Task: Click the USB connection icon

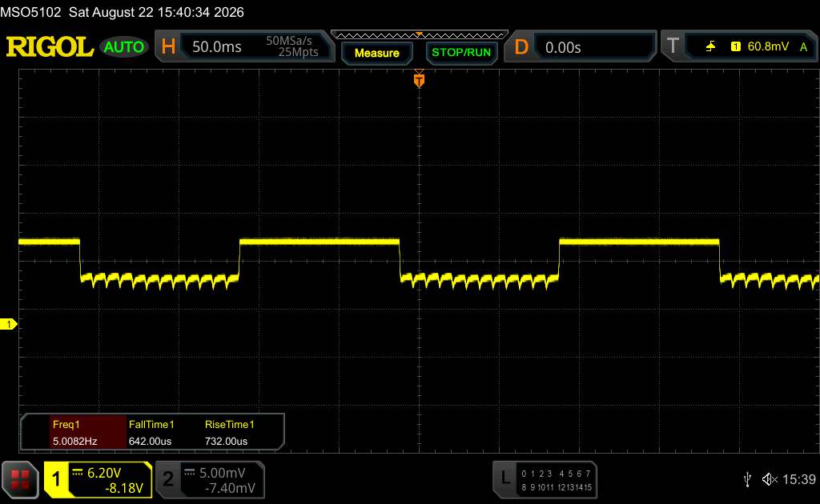Action: tap(747, 479)
